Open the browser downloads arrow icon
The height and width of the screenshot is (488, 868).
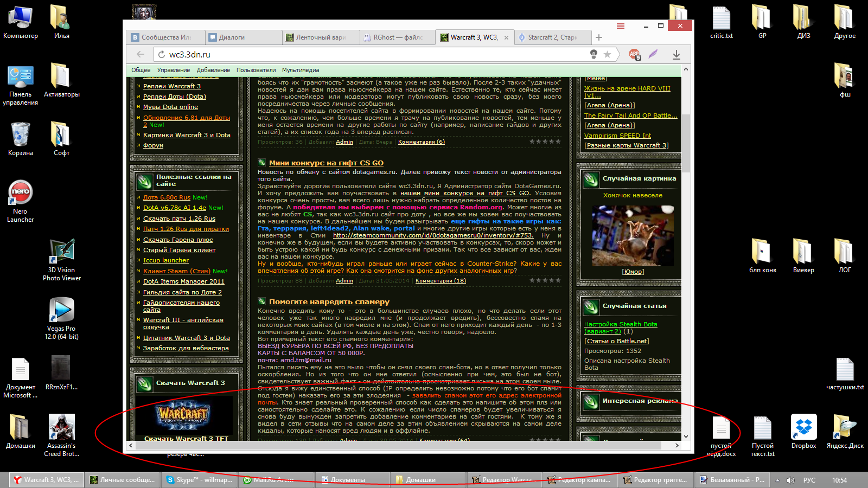[x=676, y=54]
